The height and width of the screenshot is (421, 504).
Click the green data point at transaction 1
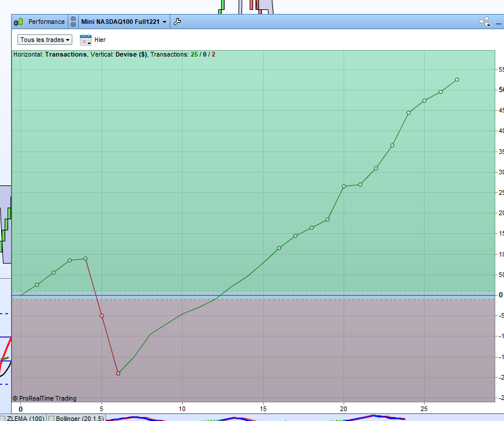[37, 285]
